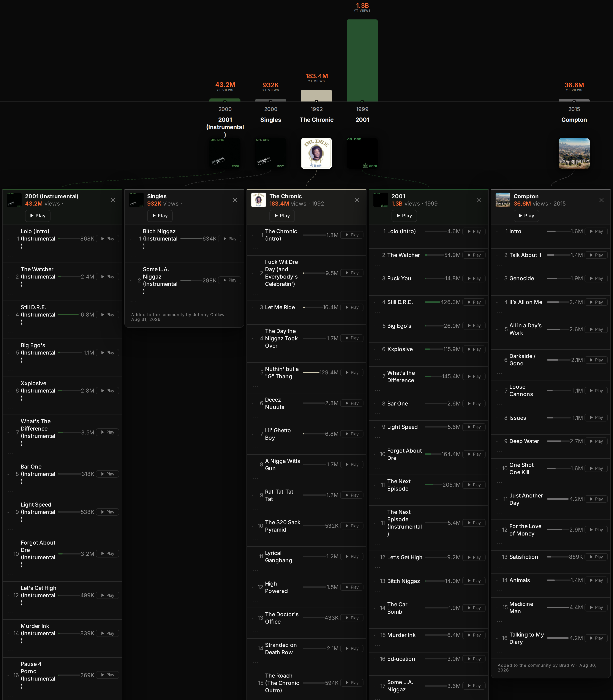The image size is (613, 700).
Task: Open the options dots under Let Me Ride
Action: pos(255,318)
